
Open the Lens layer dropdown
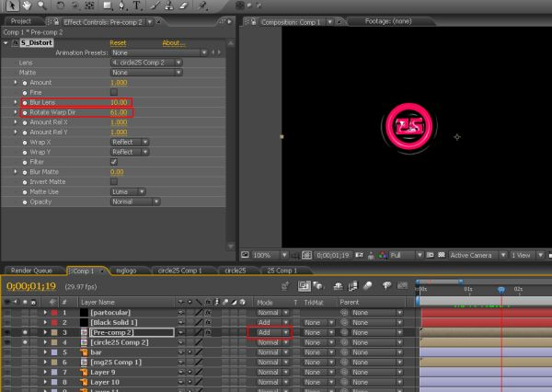coord(146,63)
